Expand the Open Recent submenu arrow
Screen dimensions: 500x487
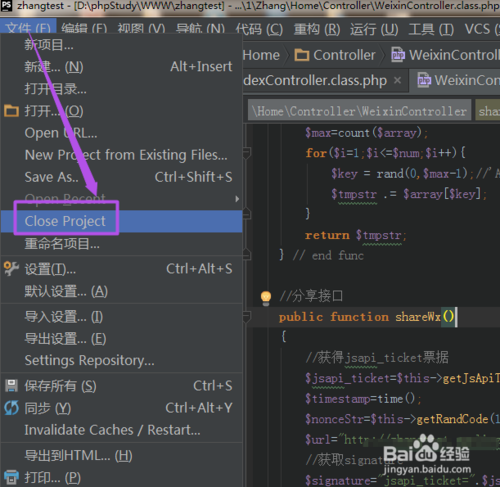point(237,199)
